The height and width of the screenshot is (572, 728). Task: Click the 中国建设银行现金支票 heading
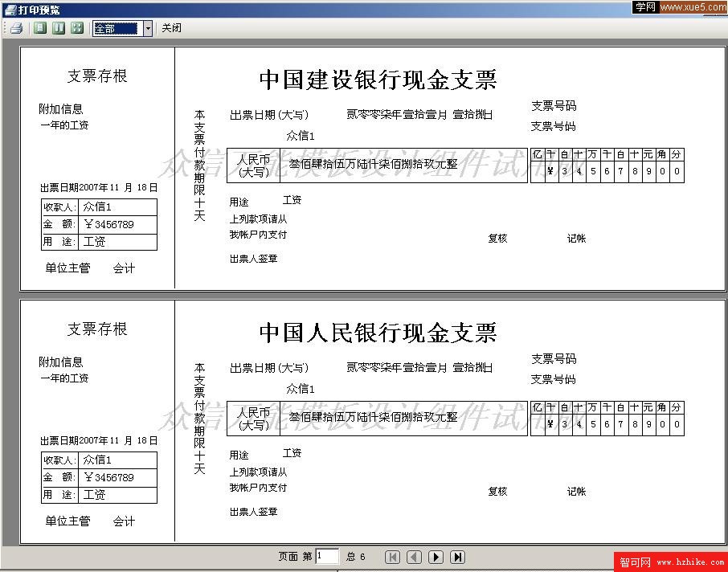tap(378, 80)
